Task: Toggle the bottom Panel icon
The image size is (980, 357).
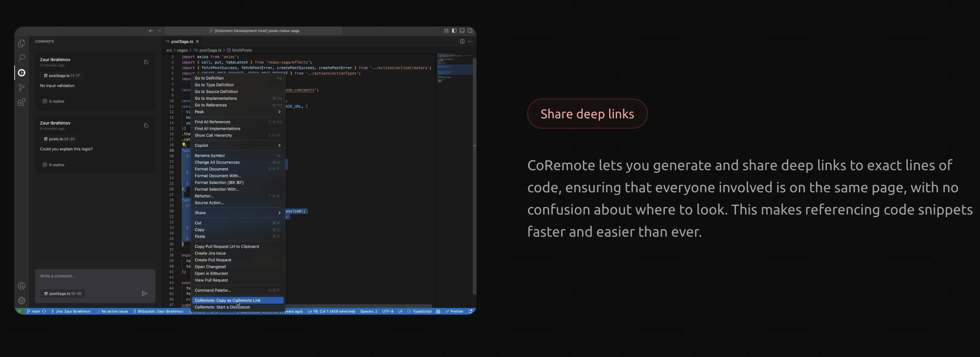Action: coord(462,30)
